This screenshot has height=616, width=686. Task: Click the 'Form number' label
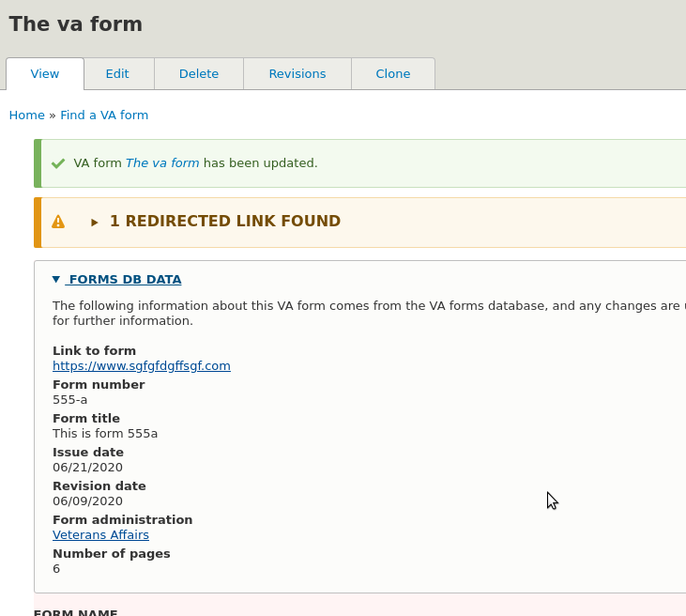tap(99, 384)
